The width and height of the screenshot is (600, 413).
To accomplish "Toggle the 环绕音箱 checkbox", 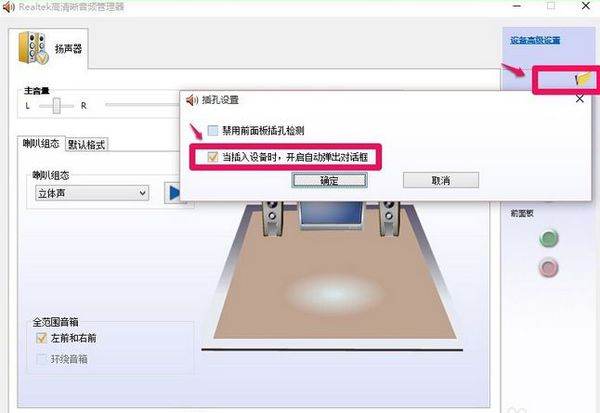I will (x=41, y=359).
